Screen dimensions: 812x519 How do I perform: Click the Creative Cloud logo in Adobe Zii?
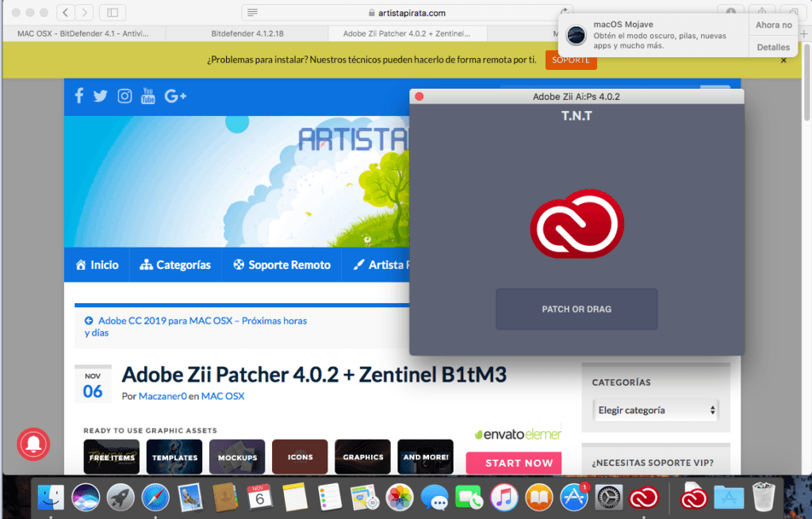tap(577, 224)
